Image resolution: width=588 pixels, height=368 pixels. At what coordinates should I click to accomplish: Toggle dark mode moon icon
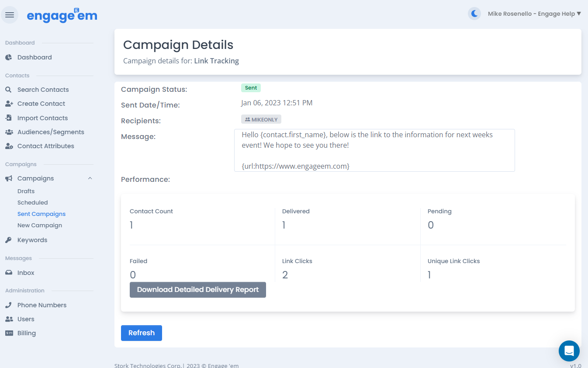pyautogui.click(x=474, y=14)
